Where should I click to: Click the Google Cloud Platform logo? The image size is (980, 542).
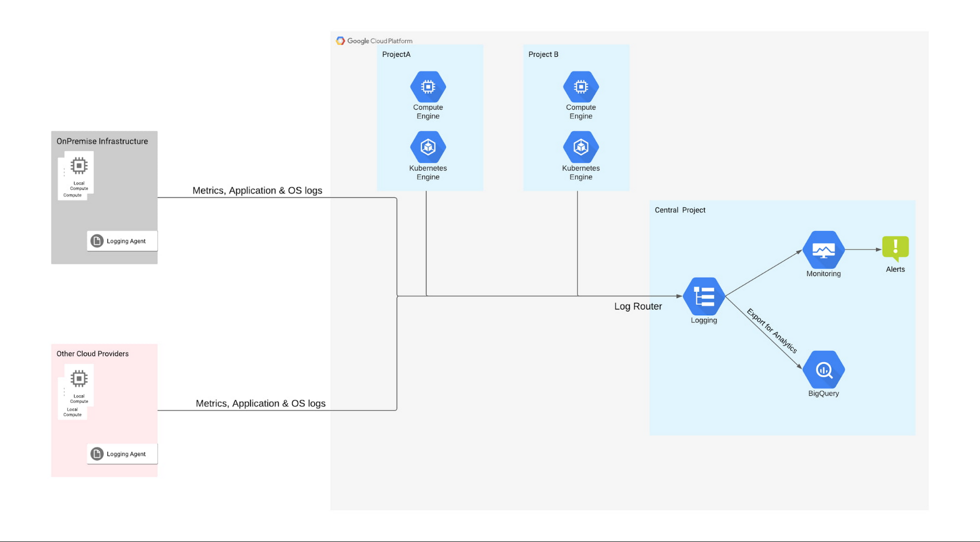tap(341, 41)
